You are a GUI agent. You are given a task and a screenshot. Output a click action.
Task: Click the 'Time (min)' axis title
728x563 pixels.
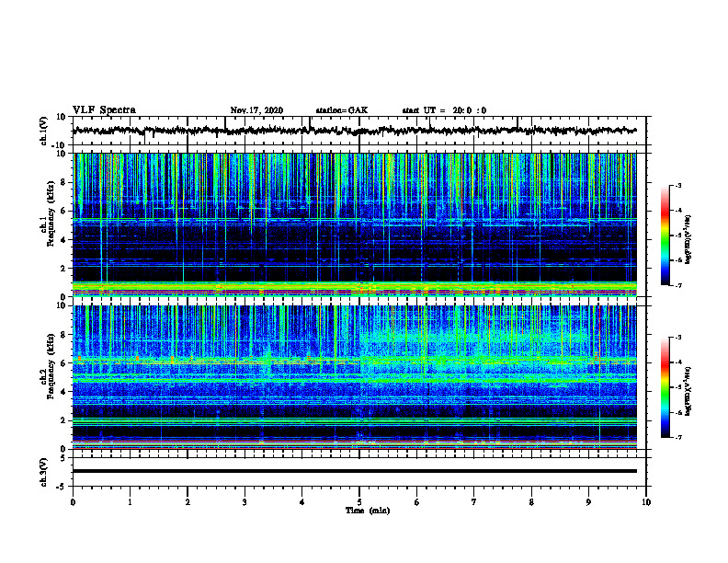368,511
